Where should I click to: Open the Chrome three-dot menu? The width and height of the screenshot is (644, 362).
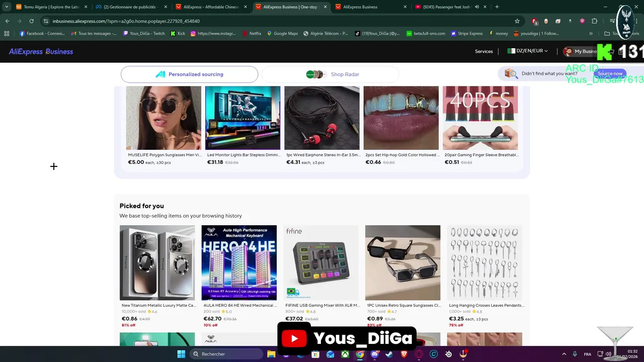click(x=636, y=21)
